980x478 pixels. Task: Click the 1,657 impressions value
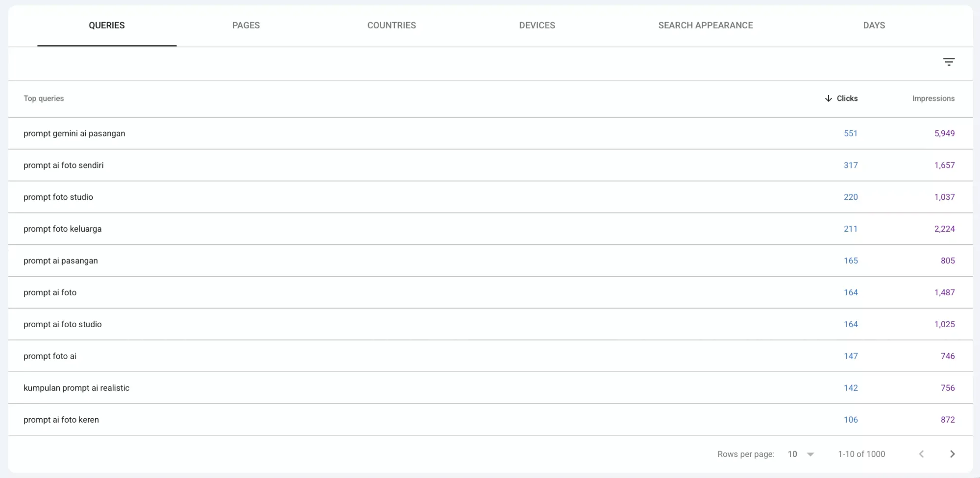coord(944,165)
